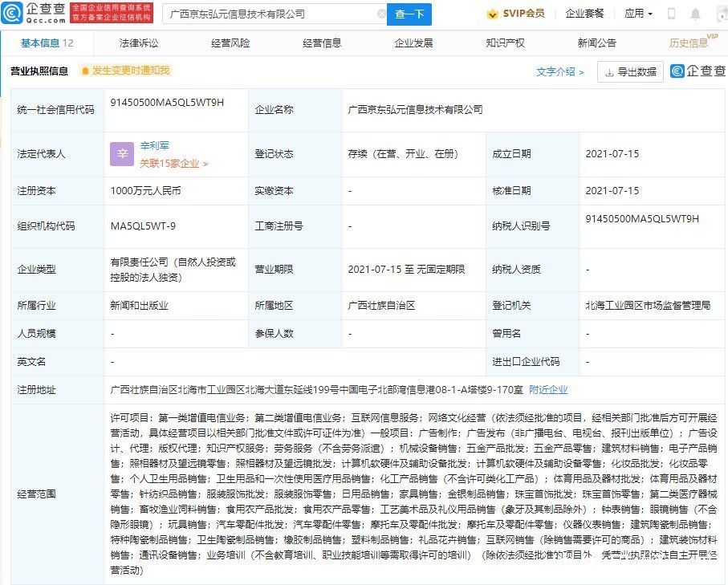The image size is (728, 585).
Task: Click the download icon in 导出数据
Action: 609,72
